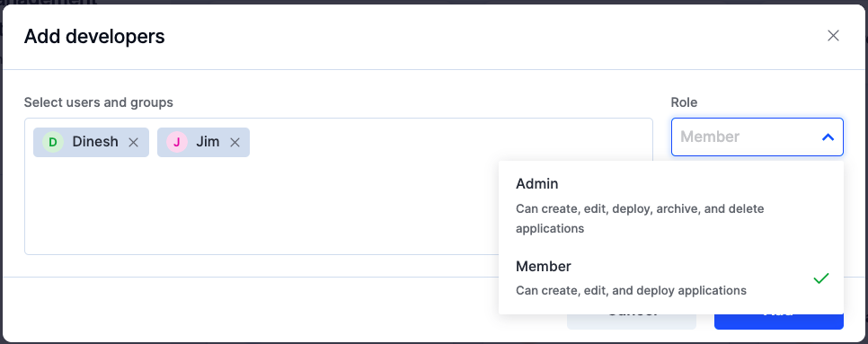Screen dimensions: 868x344
Task: Click the Dinesh name in its chip
Action: pos(95,142)
